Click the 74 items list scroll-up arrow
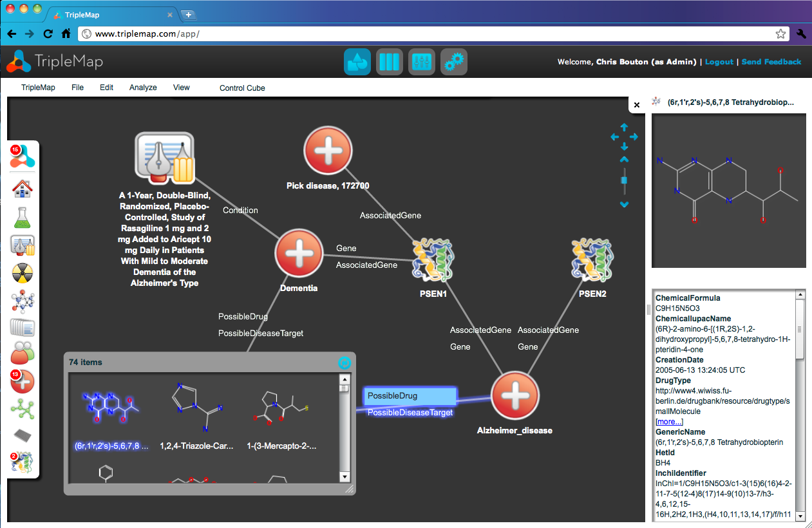Viewport: 812px width, 528px height. pos(344,379)
